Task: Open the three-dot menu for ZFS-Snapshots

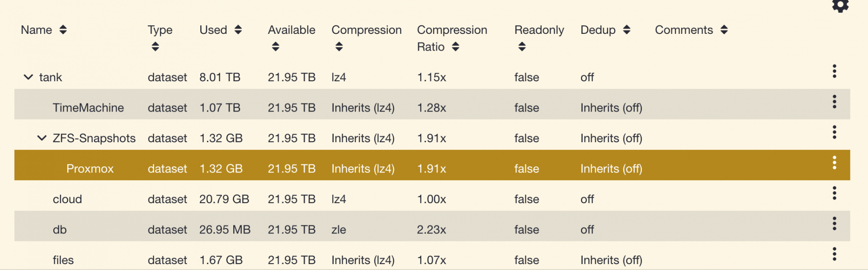Action: click(x=834, y=132)
